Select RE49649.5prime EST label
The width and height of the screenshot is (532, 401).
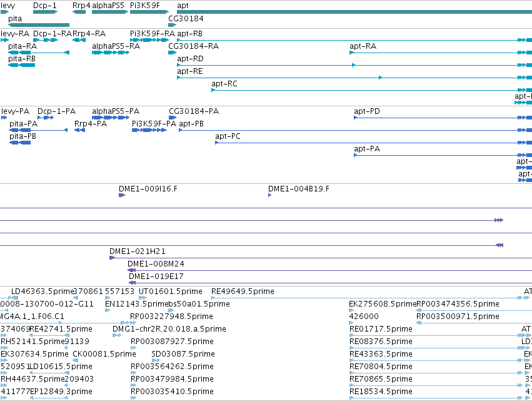click(x=243, y=292)
